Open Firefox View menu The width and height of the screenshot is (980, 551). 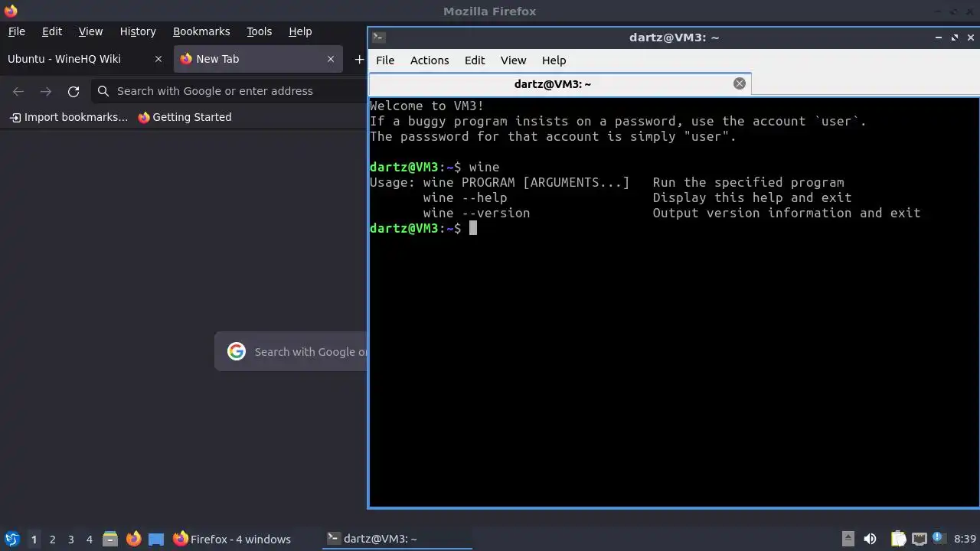tap(90, 31)
